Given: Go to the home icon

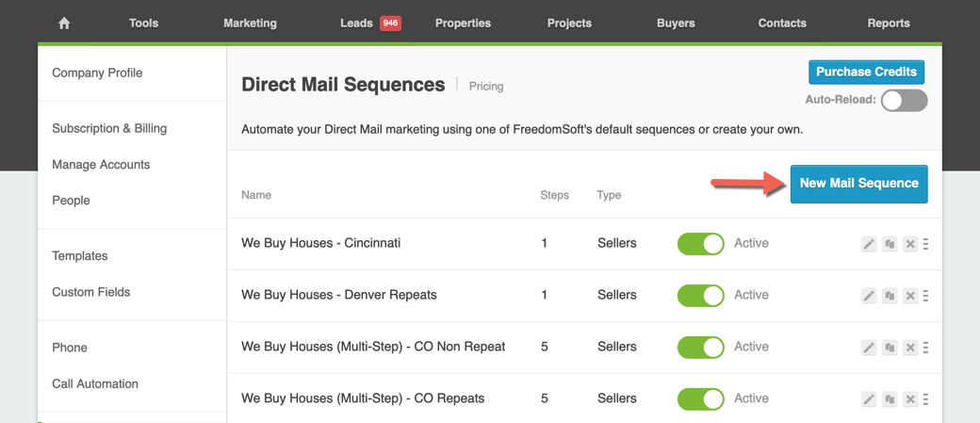Looking at the screenshot, I should (x=64, y=24).
